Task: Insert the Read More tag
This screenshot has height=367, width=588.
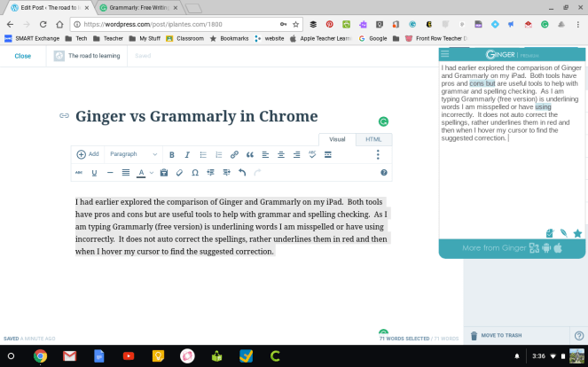Action: tap(328, 154)
